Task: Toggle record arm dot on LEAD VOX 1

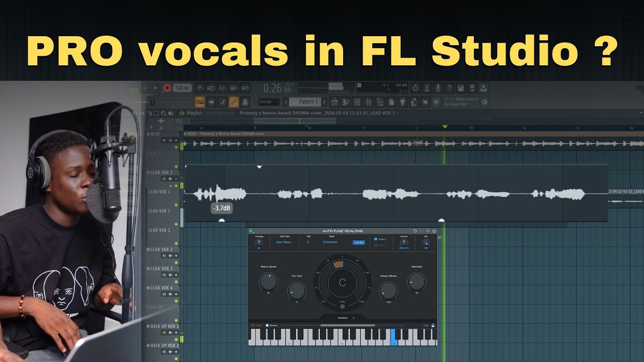Action: 176,178
